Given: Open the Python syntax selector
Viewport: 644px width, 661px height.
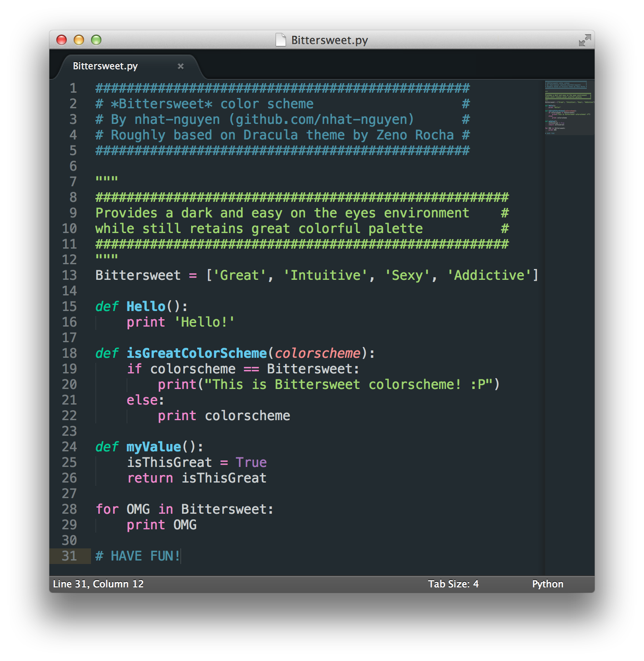Looking at the screenshot, I should click(548, 584).
